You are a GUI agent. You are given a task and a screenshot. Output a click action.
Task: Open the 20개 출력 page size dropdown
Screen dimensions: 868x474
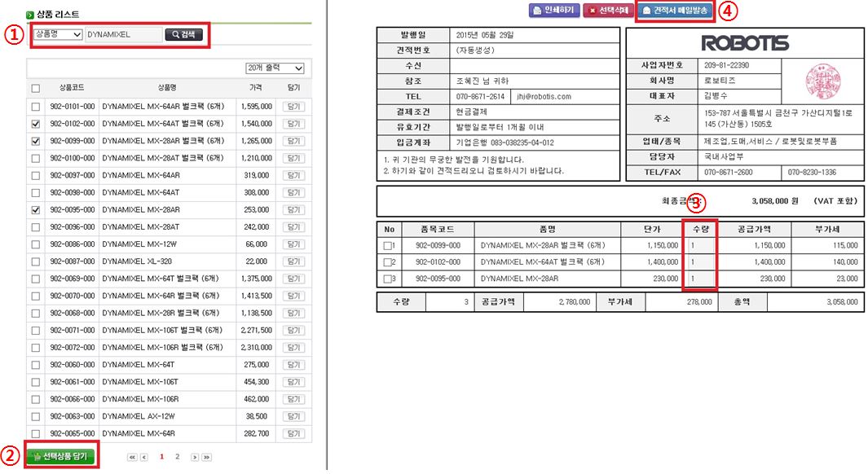coord(275,68)
